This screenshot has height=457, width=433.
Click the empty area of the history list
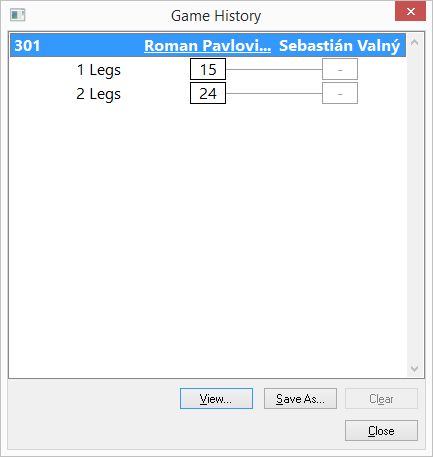[x=208, y=240]
